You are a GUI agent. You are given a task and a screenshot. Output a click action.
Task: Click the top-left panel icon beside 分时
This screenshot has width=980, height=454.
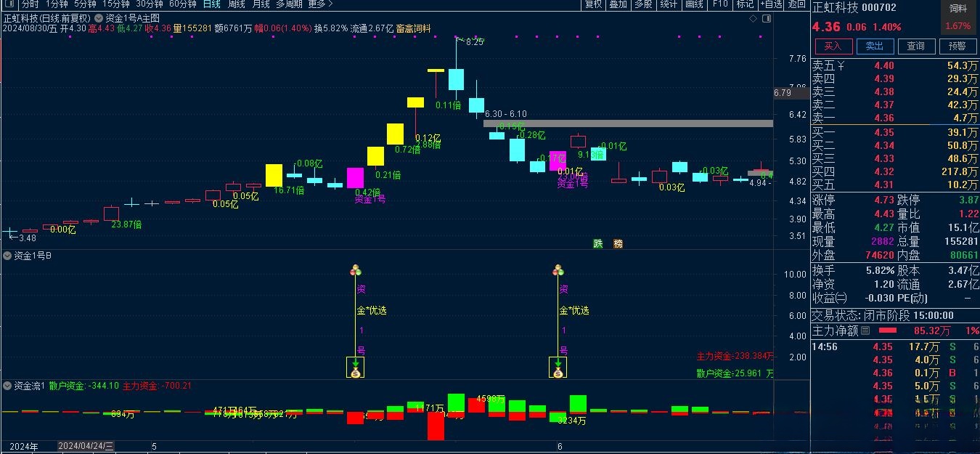tap(9, 4)
